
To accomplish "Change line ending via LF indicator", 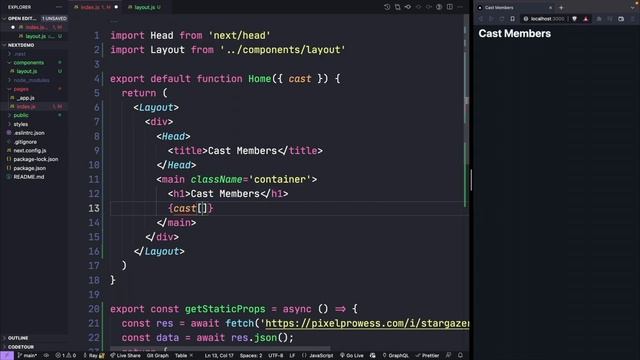I will pos(292,356).
